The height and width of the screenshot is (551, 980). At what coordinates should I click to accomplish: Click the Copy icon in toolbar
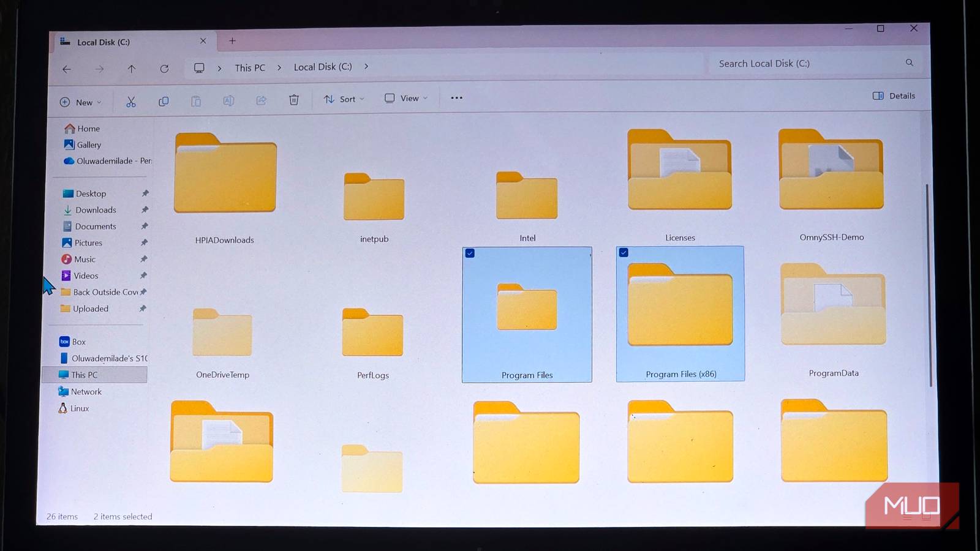pos(164,102)
